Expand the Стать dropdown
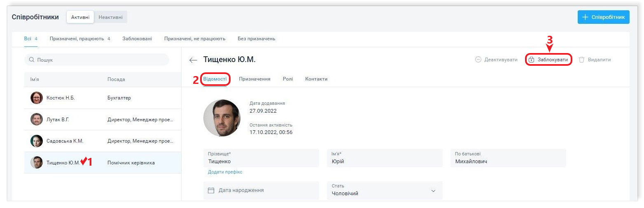This screenshot has width=644, height=208. 433,191
